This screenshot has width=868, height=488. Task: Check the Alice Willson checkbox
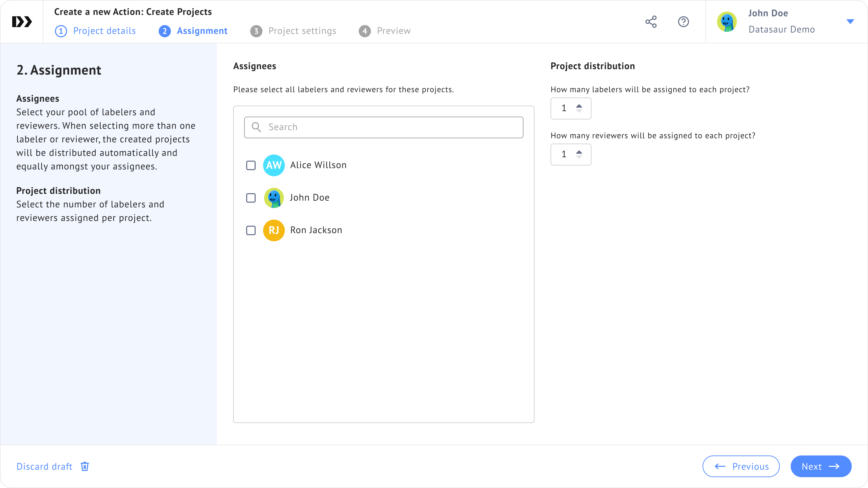tap(251, 165)
